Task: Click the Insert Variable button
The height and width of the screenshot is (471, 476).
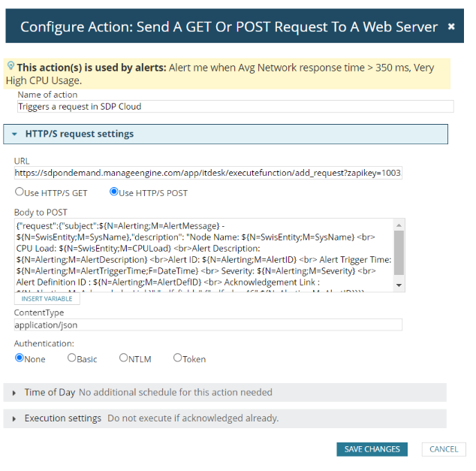Action: 47,299
